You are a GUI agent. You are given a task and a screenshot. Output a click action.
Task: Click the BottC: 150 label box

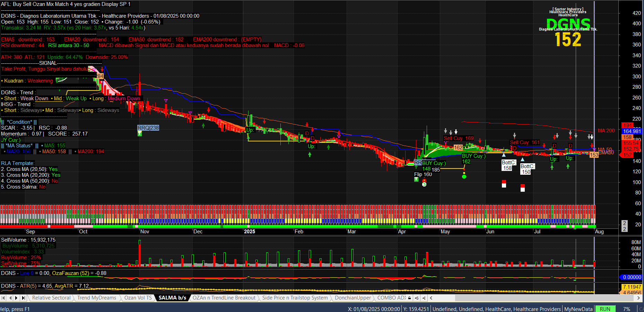[527, 169]
